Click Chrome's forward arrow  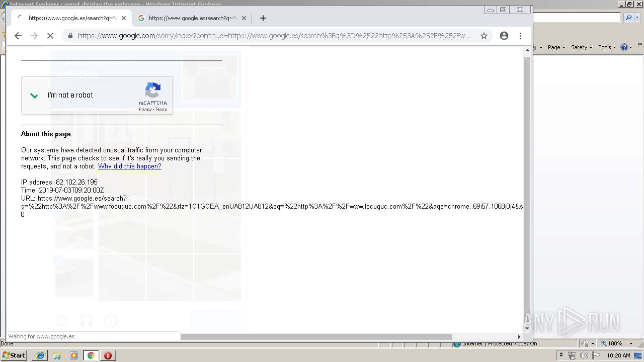click(34, 36)
